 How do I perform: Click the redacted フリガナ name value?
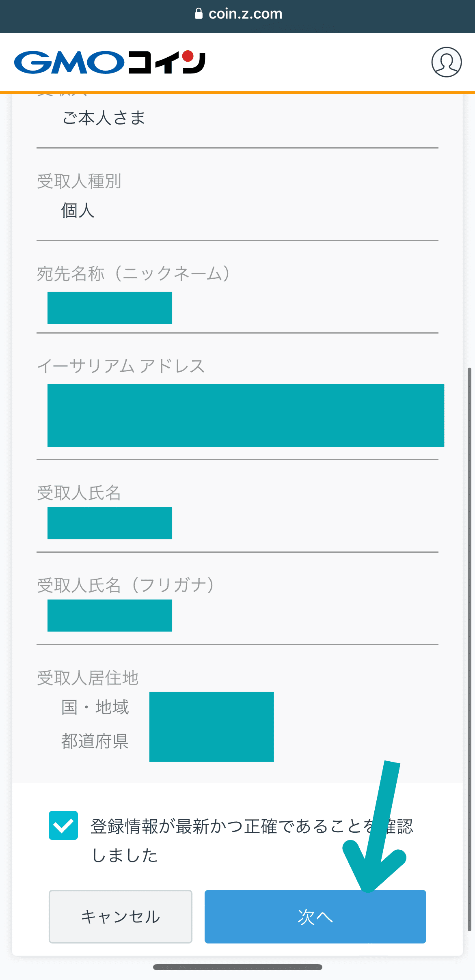(110, 615)
